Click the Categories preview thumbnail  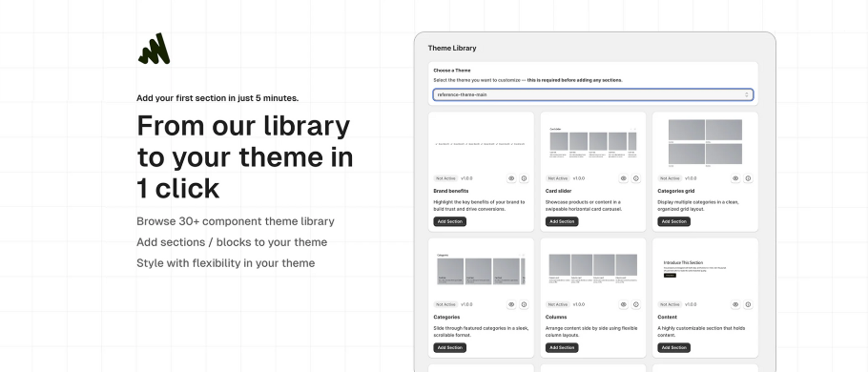pyautogui.click(x=481, y=270)
